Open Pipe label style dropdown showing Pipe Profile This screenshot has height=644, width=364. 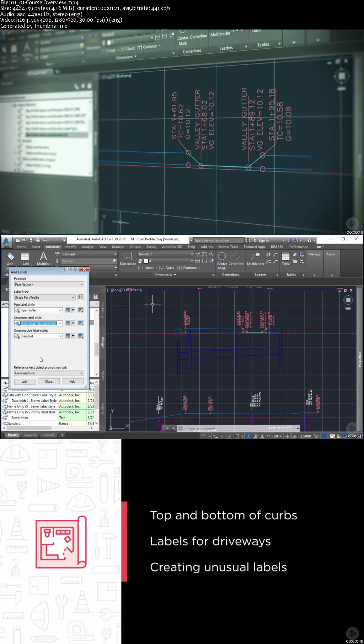tap(38, 310)
